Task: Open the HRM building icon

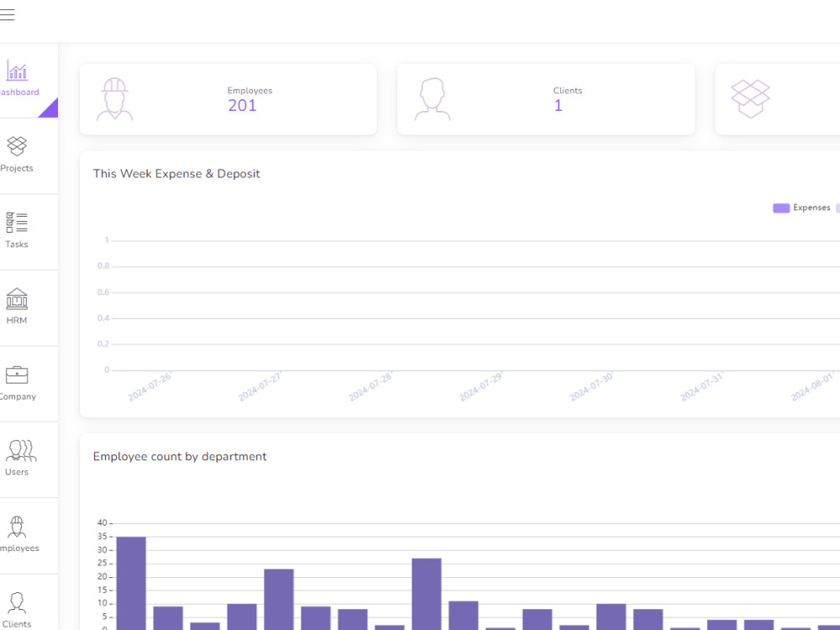Action: tap(17, 299)
